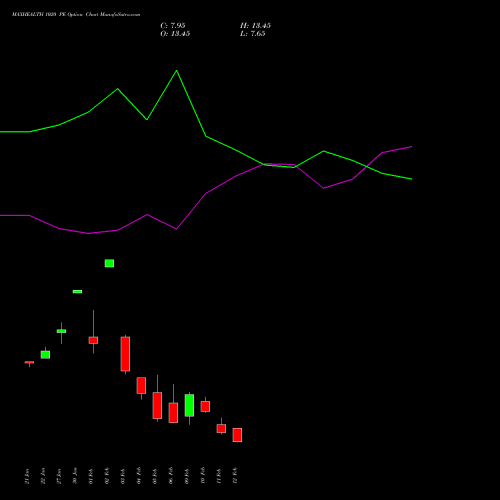The image size is (500, 500).
Task: Select the tiny red candle above 21 Jan
Action: pyautogui.click(x=29, y=362)
